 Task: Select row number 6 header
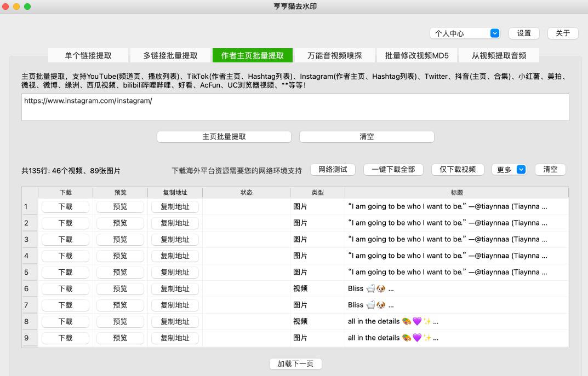[30, 289]
